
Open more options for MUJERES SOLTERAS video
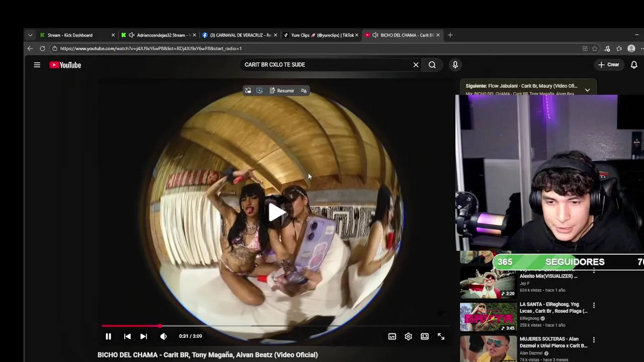[594, 340]
